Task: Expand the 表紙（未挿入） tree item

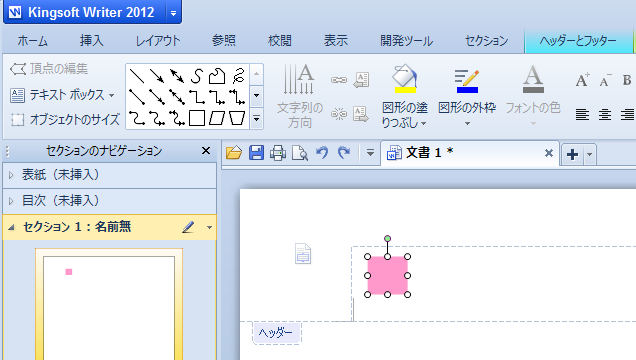Action: pyautogui.click(x=11, y=175)
